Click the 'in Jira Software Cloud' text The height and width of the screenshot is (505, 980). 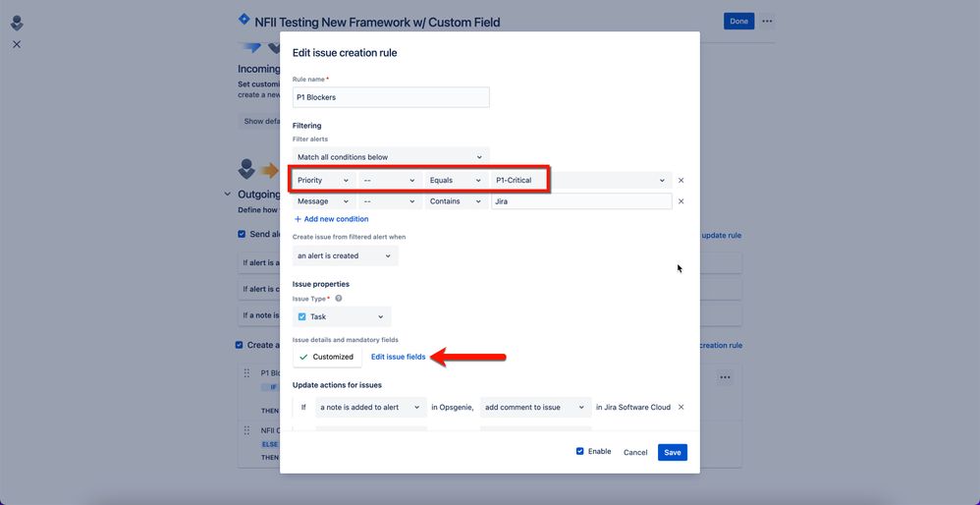[x=633, y=407]
